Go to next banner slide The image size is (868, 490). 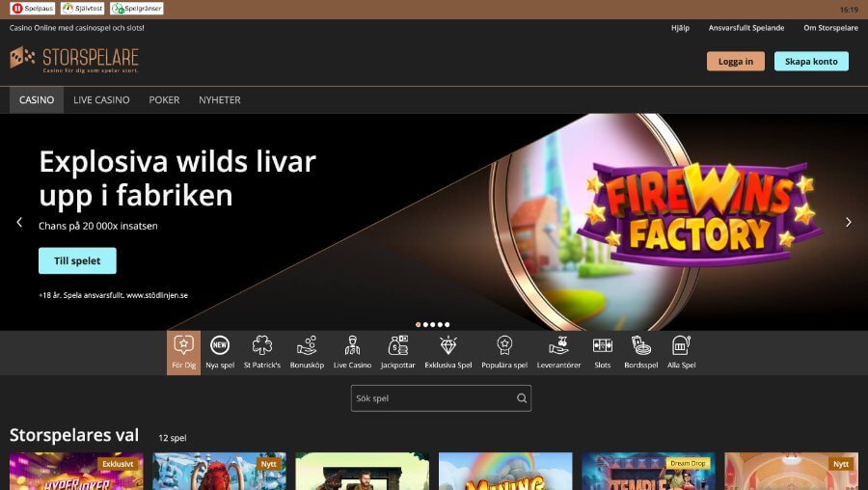pos(848,222)
